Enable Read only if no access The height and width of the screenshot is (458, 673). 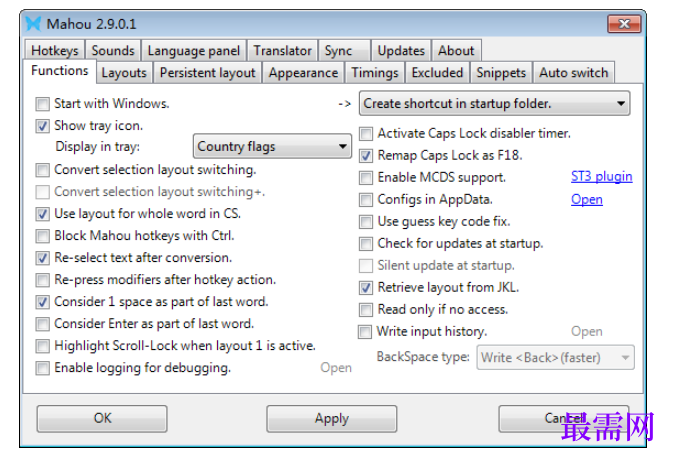click(x=366, y=309)
